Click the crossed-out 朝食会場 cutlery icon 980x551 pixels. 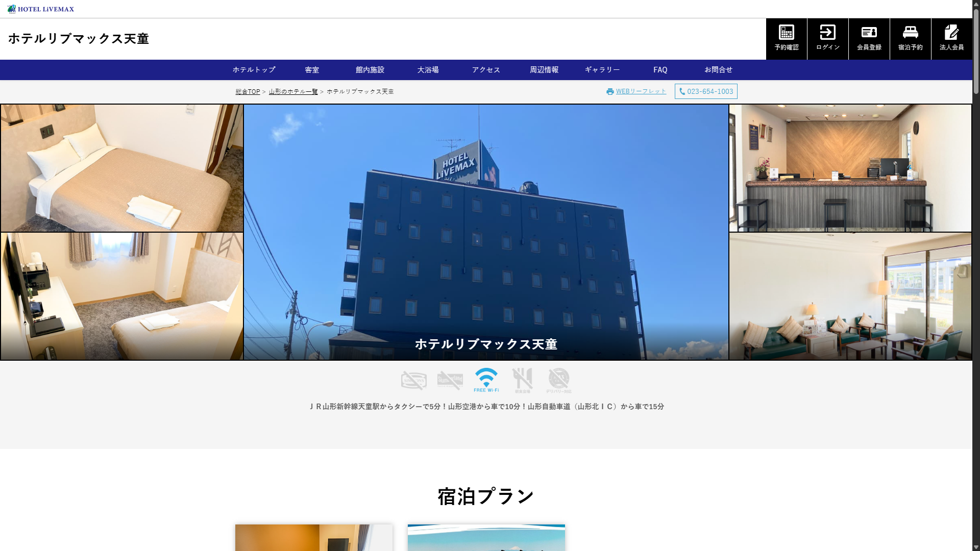[522, 380]
